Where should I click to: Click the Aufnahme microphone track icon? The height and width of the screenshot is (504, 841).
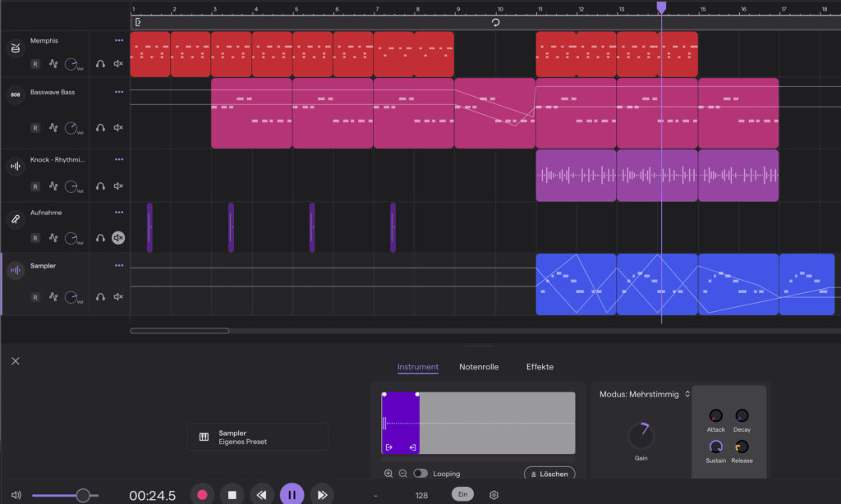[x=16, y=219]
